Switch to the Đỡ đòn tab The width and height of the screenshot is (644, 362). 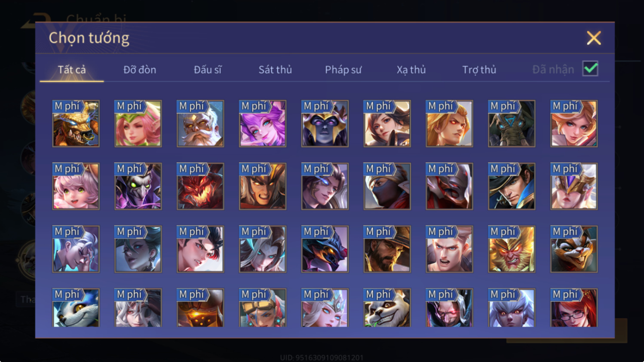(x=140, y=70)
